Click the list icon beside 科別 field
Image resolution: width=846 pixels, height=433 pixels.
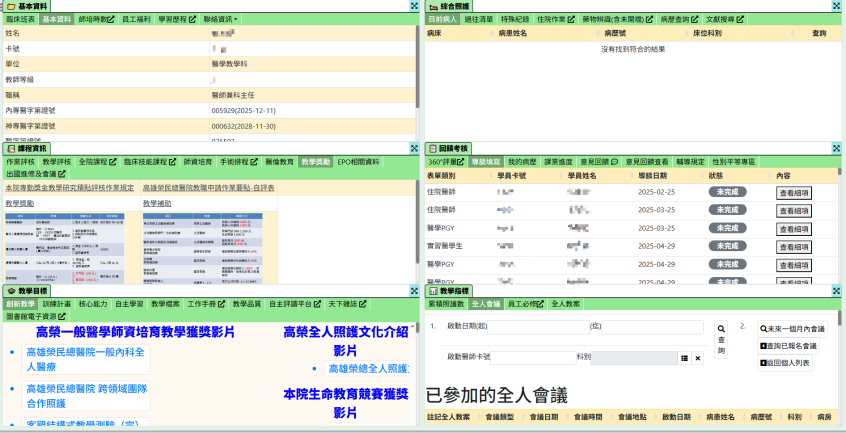684,357
